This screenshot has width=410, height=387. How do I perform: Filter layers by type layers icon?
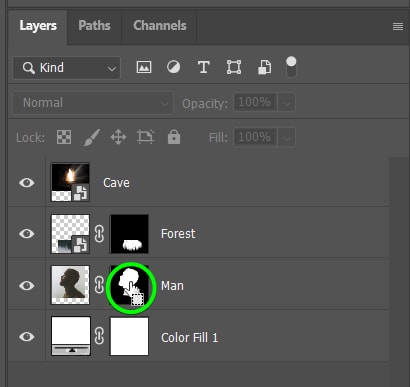203,67
